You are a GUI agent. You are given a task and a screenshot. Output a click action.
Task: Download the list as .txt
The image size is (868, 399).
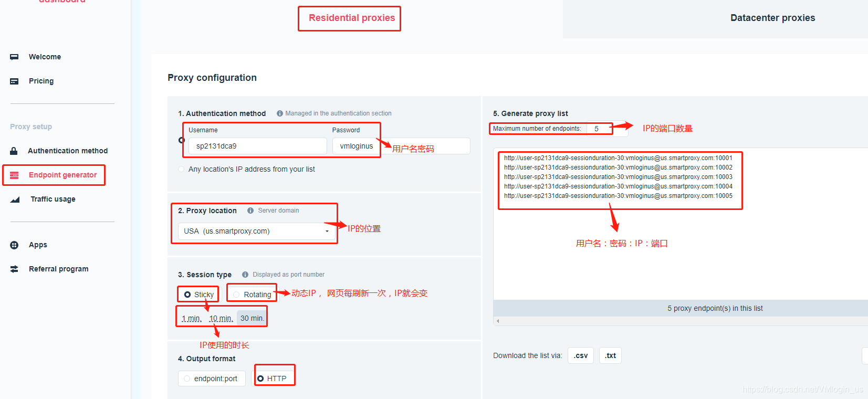click(610, 355)
